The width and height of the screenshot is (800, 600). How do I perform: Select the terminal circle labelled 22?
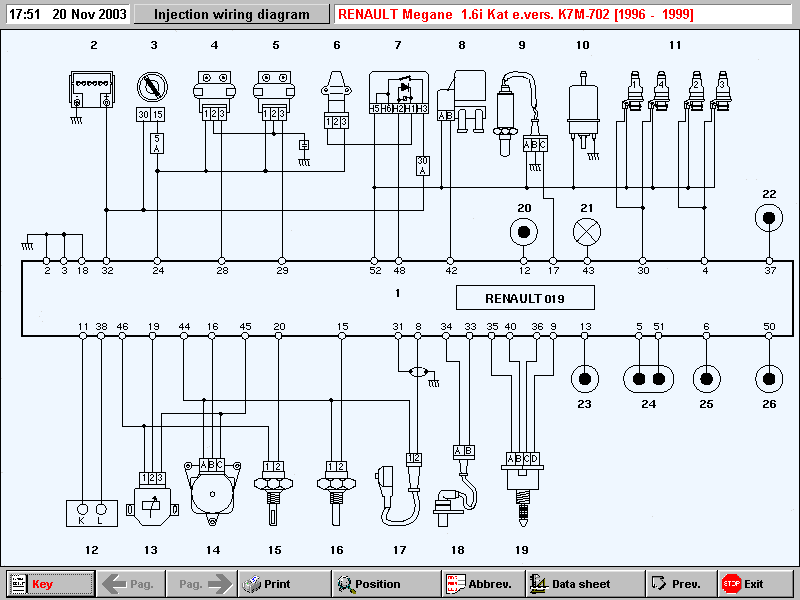(769, 218)
